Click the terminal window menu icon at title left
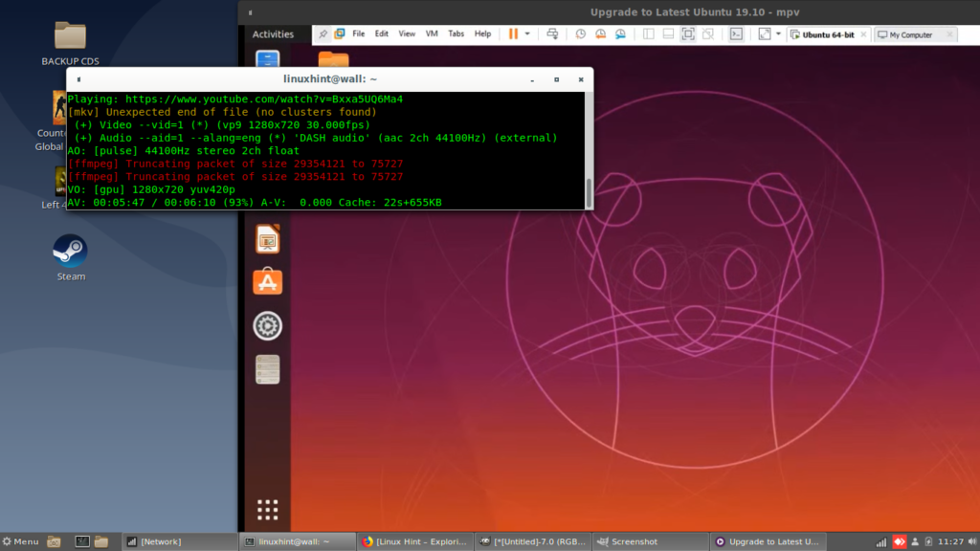 coord(78,79)
